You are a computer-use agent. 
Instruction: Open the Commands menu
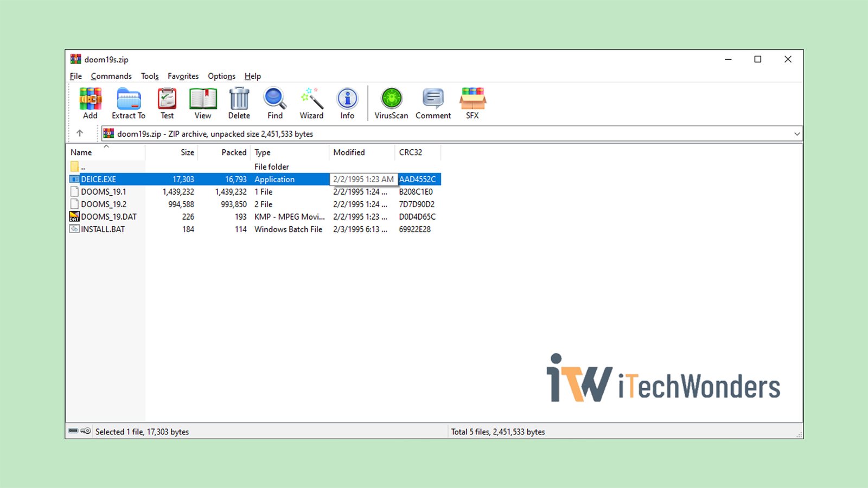111,76
